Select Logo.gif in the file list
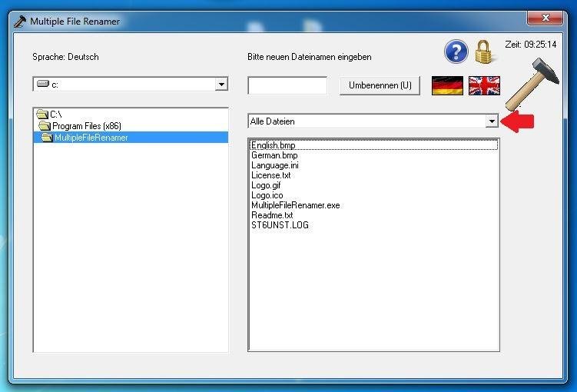577x392 pixels. tap(374, 185)
